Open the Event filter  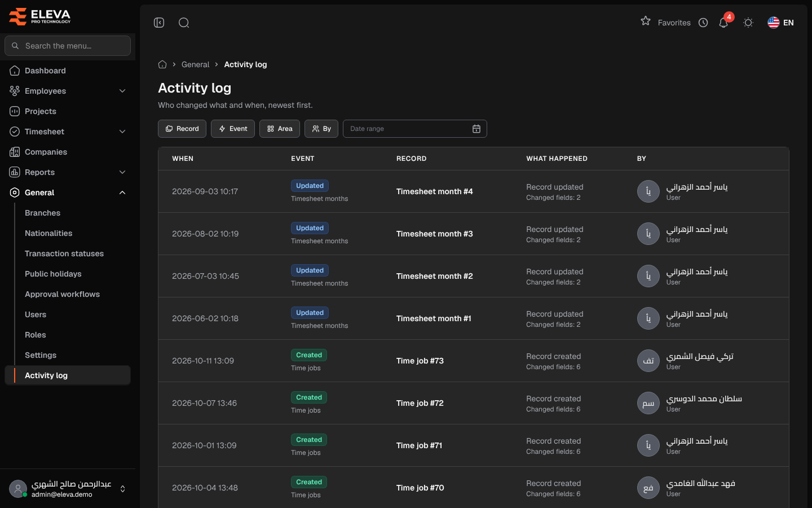[233, 129]
